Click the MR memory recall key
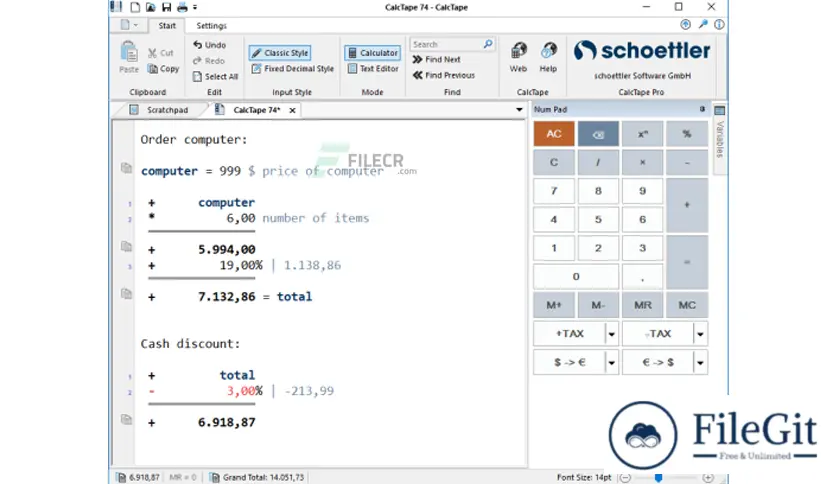The image size is (836, 484). point(642,305)
